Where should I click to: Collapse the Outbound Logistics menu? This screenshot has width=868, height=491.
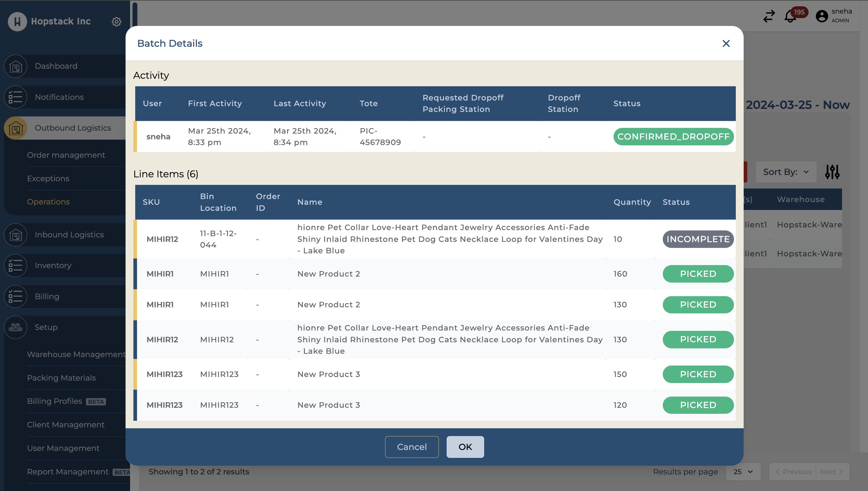(x=73, y=128)
